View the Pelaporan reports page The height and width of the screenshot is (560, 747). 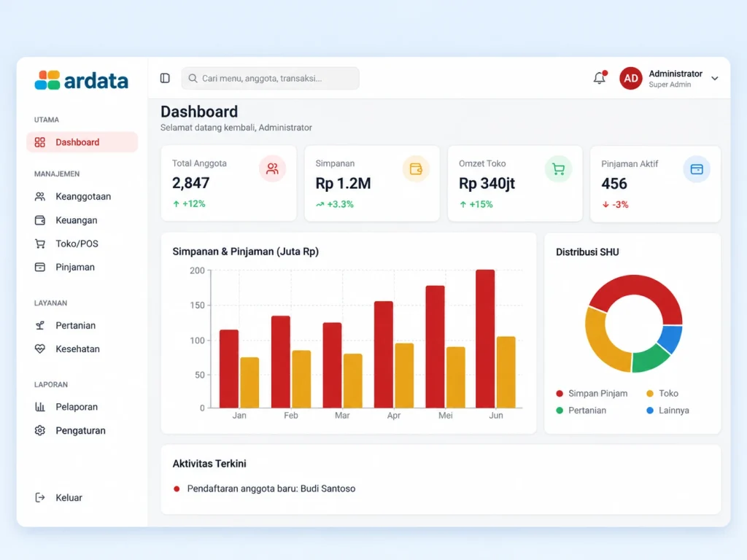(82, 407)
